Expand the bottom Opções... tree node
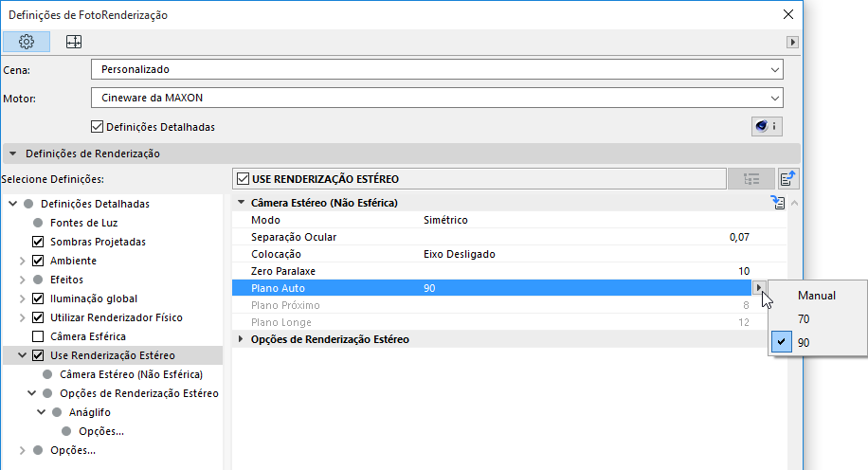 22,450
